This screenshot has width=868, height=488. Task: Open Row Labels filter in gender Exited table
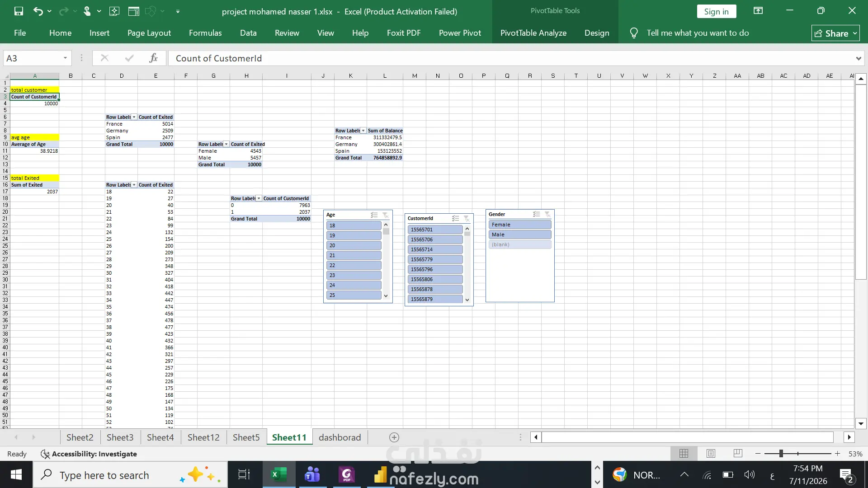point(226,144)
